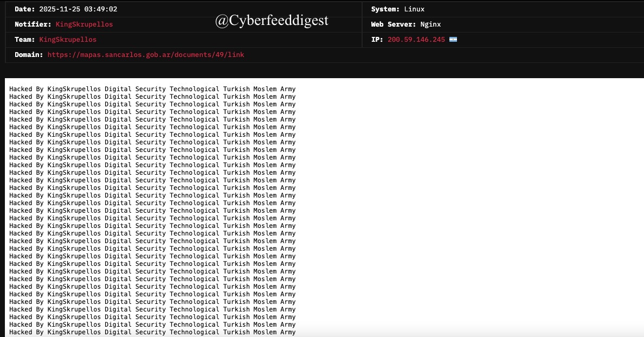Viewport: 644px width, 337px height.
Task: Click the Team: label
Action: point(24,40)
